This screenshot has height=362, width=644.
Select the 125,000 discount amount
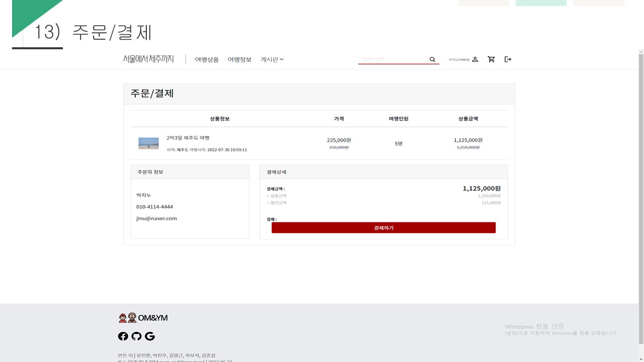coord(491,203)
